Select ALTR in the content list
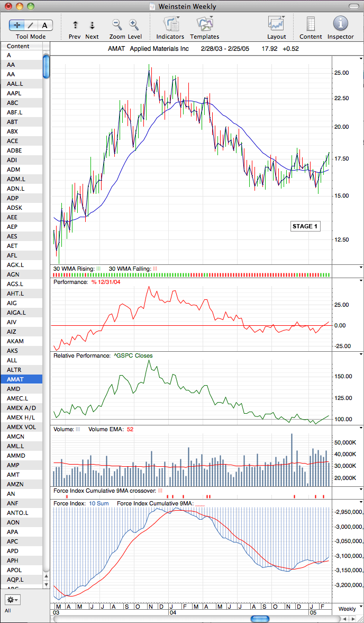This screenshot has height=623, width=364. point(22,370)
